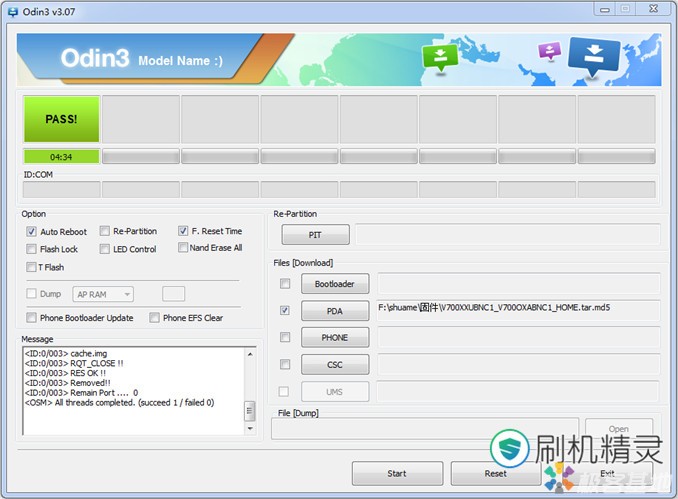Click the 'All threads completed' log line

(x=119, y=403)
